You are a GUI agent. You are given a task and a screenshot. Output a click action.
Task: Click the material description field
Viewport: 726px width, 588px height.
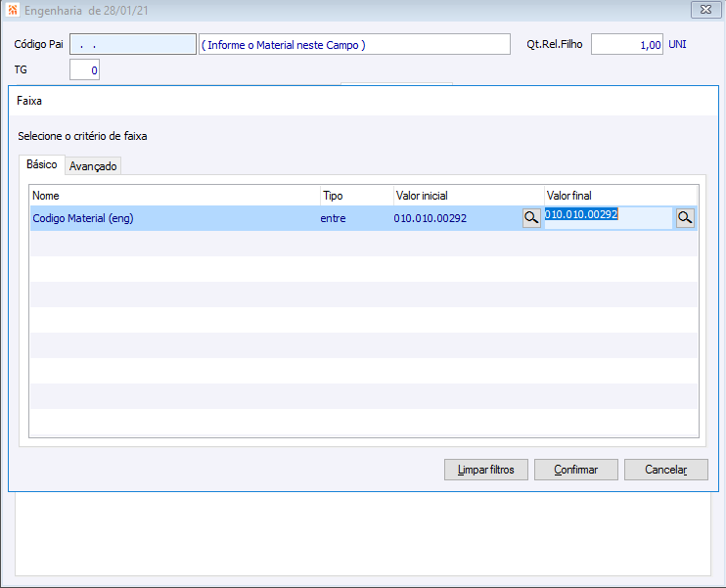coord(354,44)
